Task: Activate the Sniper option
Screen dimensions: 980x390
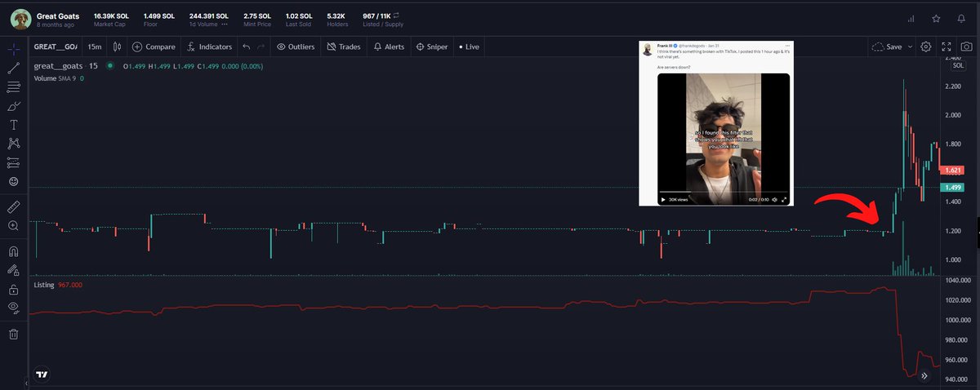Action: (432, 47)
